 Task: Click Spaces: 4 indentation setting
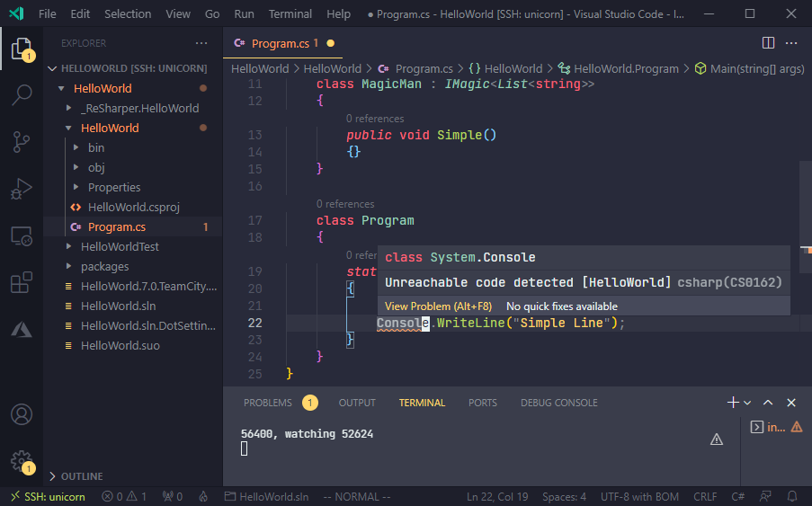[564, 497]
